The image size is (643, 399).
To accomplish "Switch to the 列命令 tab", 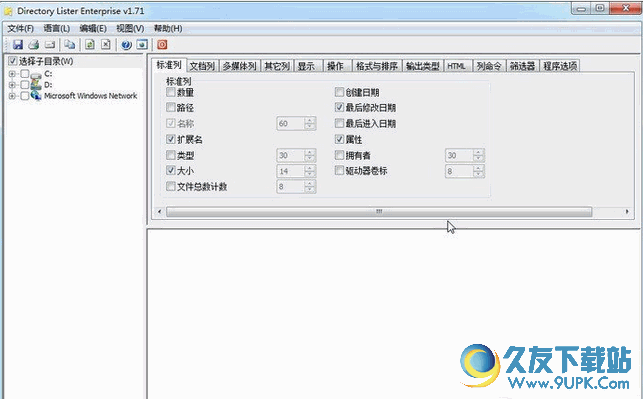I will coord(489,66).
